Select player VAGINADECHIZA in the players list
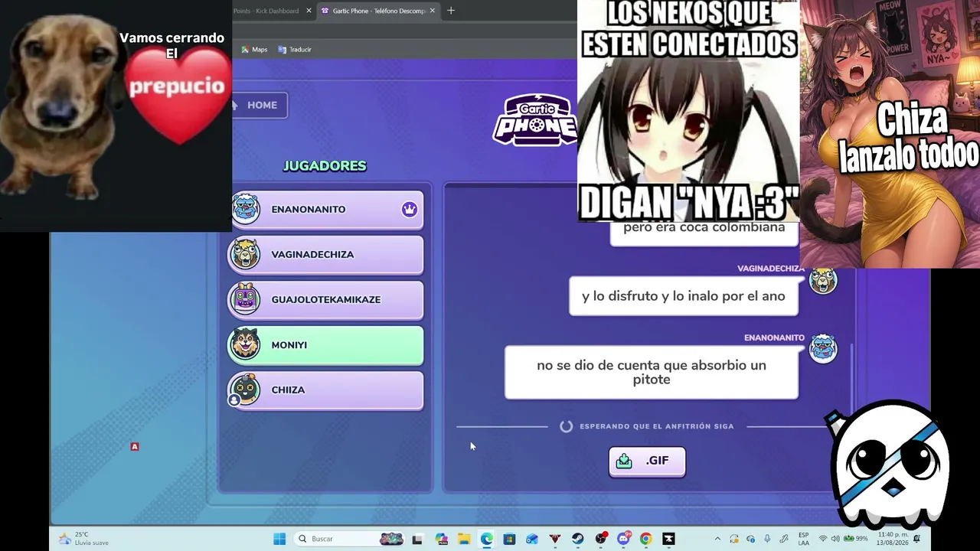 pyautogui.click(x=326, y=254)
